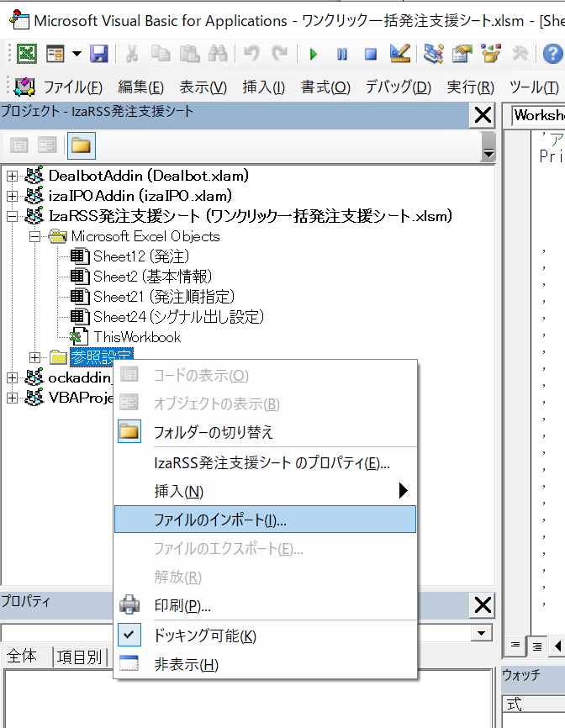The image size is (565, 728).
Task: Run the macro with the green play icon
Action: pos(314,55)
